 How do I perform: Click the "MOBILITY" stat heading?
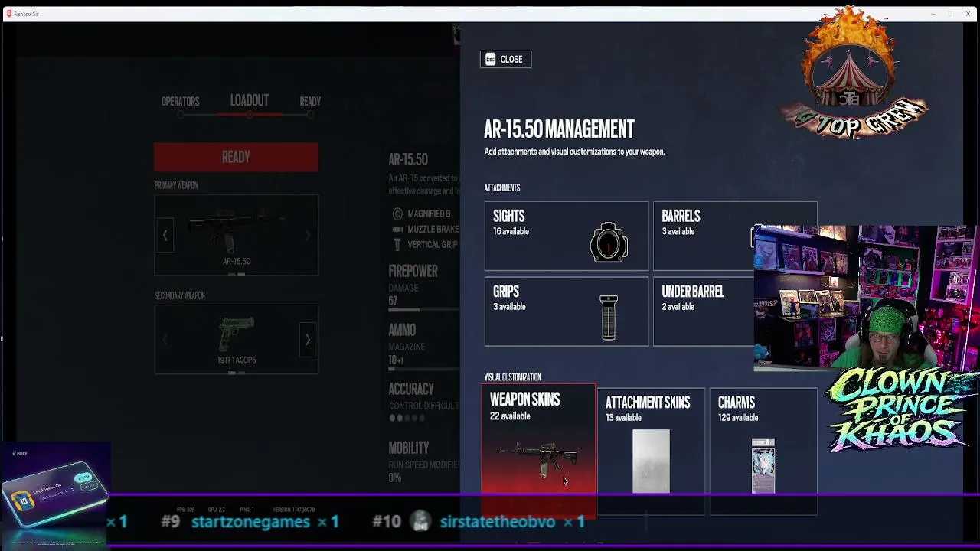[x=408, y=448]
